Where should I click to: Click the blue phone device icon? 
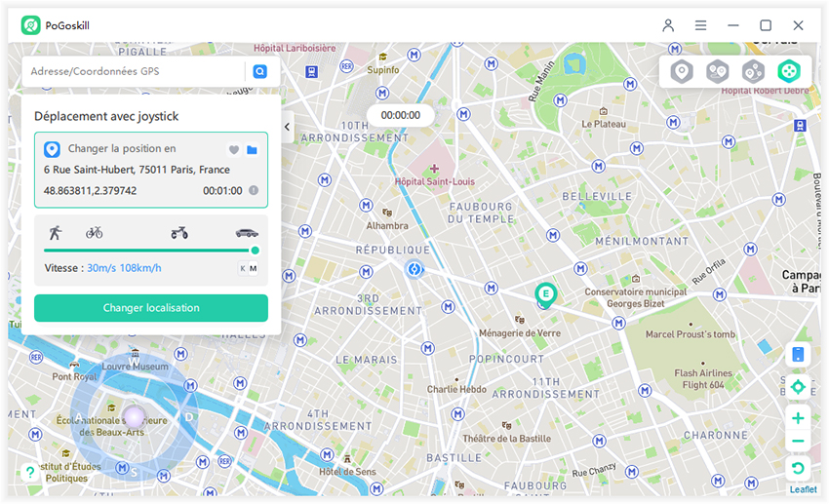point(798,354)
